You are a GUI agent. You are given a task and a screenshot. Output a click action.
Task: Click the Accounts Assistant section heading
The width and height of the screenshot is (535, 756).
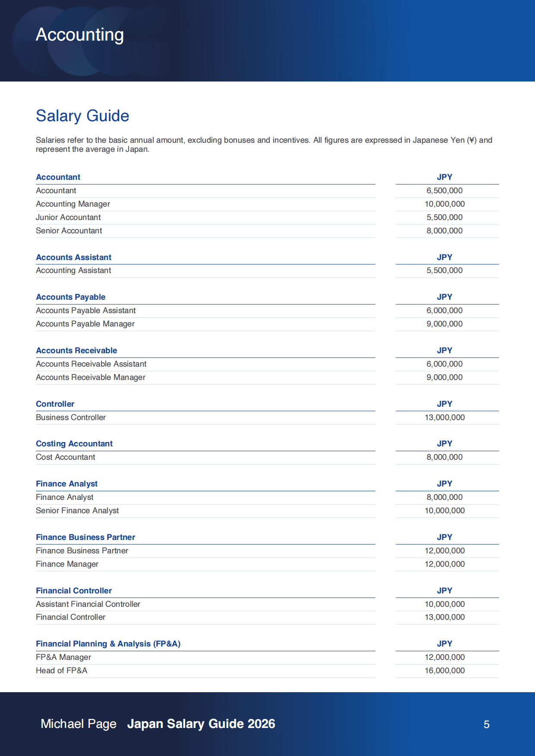tap(74, 257)
